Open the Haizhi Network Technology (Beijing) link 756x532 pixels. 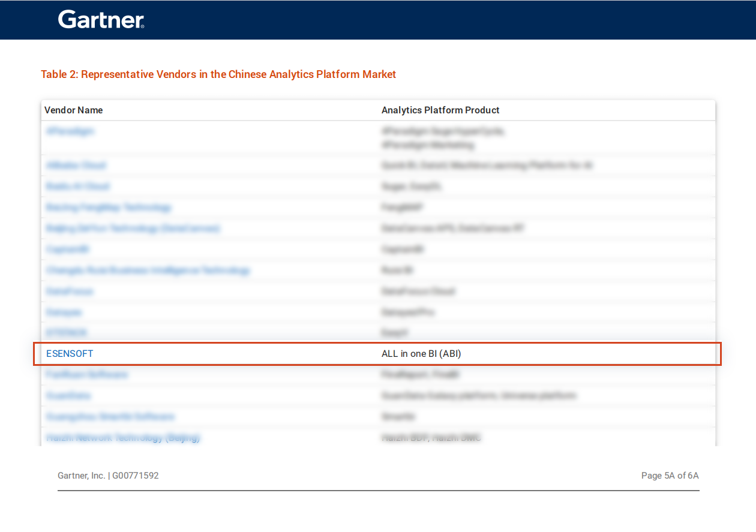pyautogui.click(x=122, y=438)
